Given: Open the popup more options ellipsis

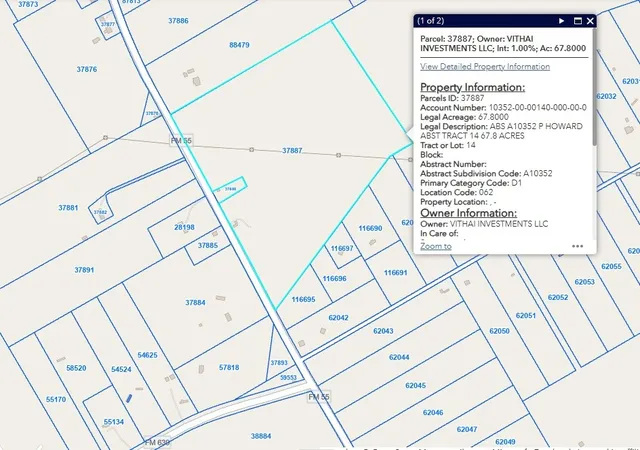Looking at the screenshot, I should pyautogui.click(x=578, y=246).
